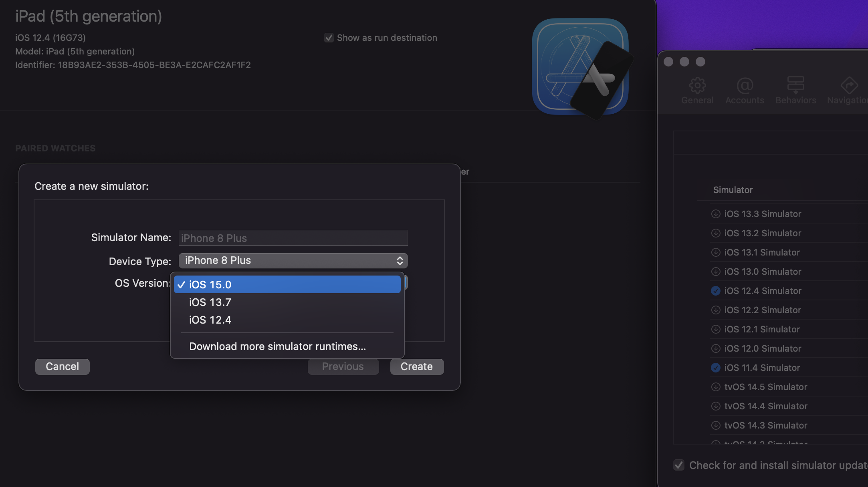Select iOS 13.0 Simulator row text
The height and width of the screenshot is (487, 868).
pyautogui.click(x=763, y=272)
